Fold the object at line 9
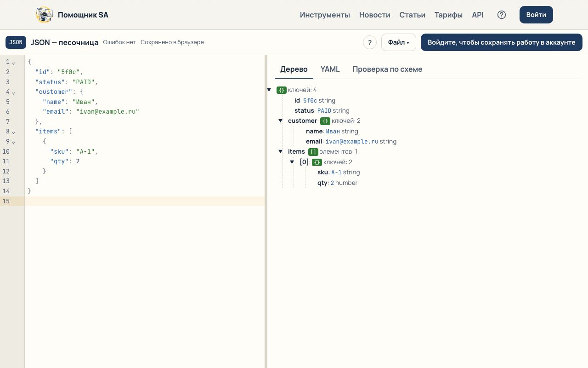The height and width of the screenshot is (368, 588). tap(13, 142)
